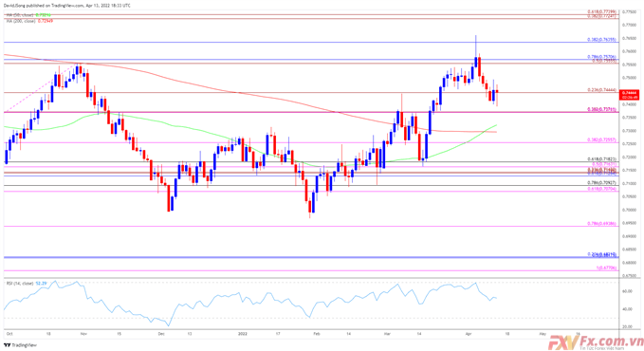Click the 0.69000 price axis tick
Image resolution: width=644 pixels, height=351 pixels.
(629, 236)
